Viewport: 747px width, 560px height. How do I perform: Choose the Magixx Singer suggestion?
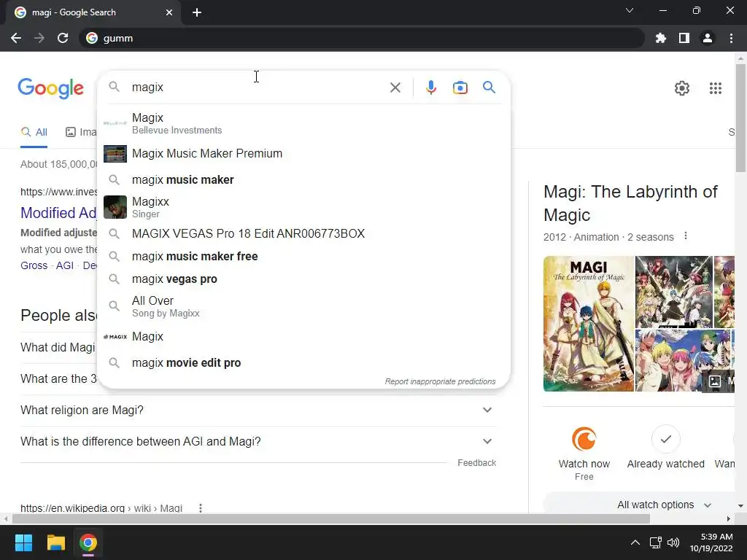coord(303,207)
